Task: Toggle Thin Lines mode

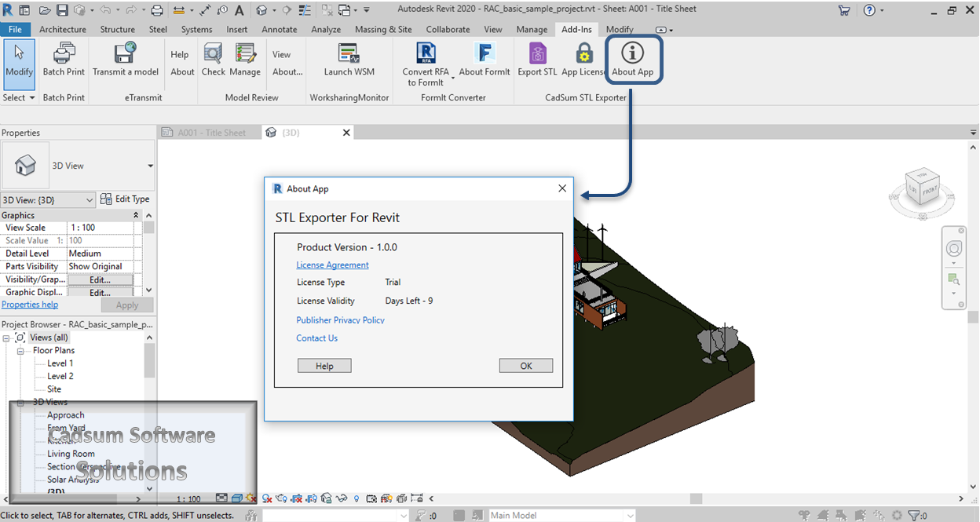Action: [x=305, y=9]
